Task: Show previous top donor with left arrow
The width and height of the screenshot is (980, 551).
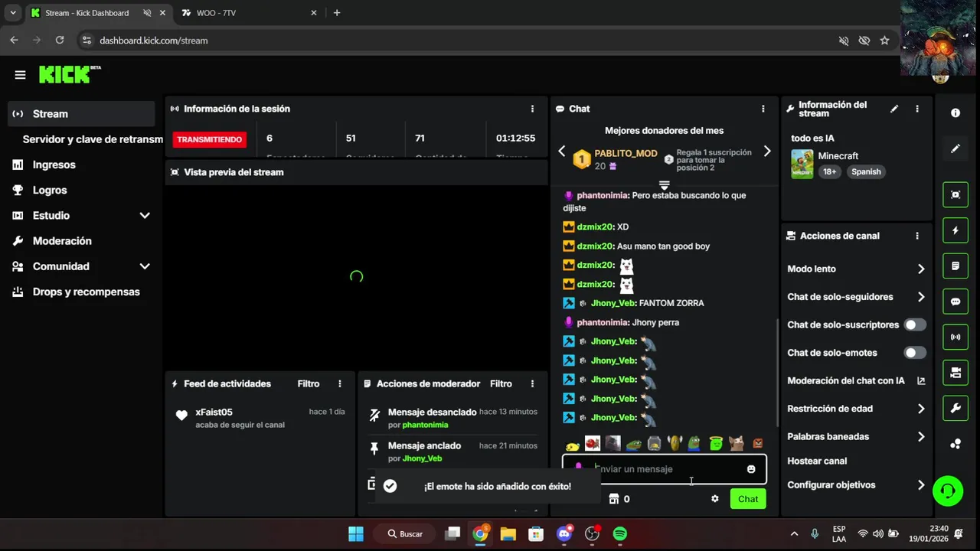Action: pyautogui.click(x=561, y=152)
